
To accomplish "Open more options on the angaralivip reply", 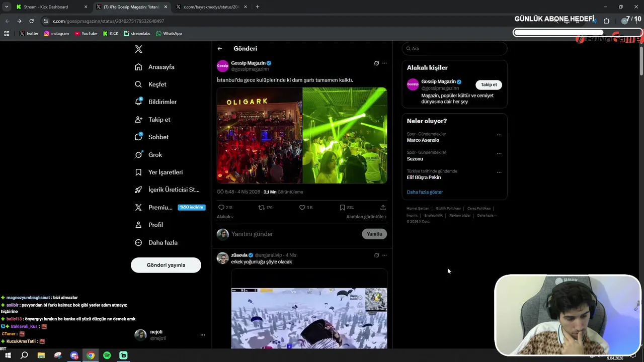I will tap(384, 255).
